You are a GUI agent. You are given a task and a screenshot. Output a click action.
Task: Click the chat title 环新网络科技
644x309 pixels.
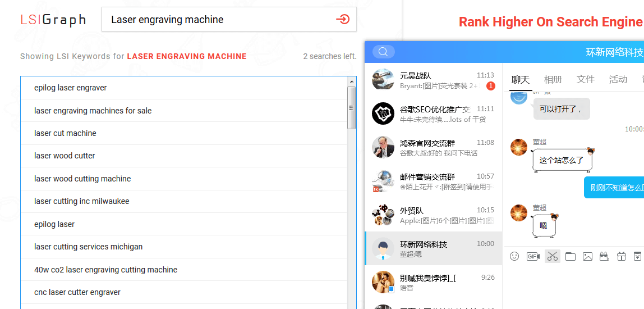(614, 52)
